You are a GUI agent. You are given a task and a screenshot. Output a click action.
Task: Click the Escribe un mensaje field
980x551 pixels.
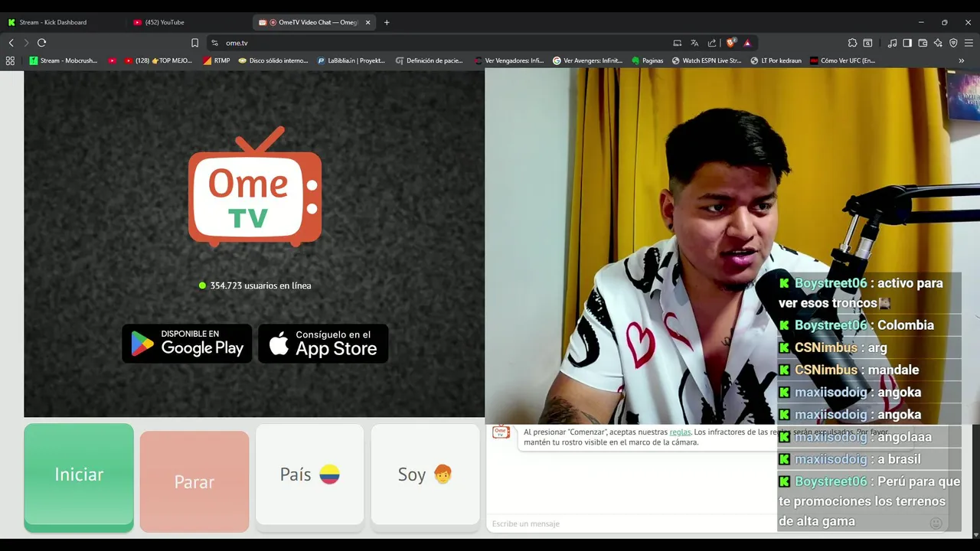coord(632,523)
